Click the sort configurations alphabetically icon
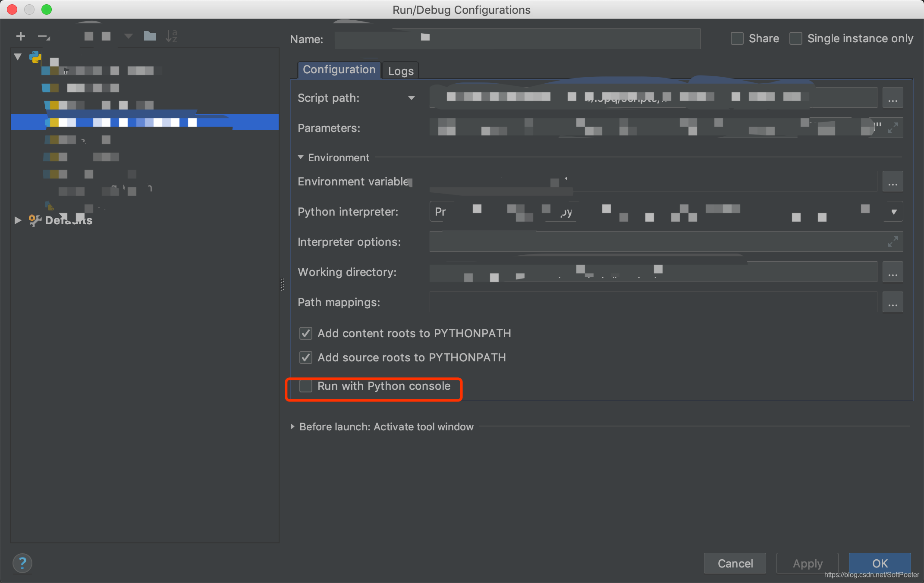This screenshot has height=583, width=924. tap(171, 36)
